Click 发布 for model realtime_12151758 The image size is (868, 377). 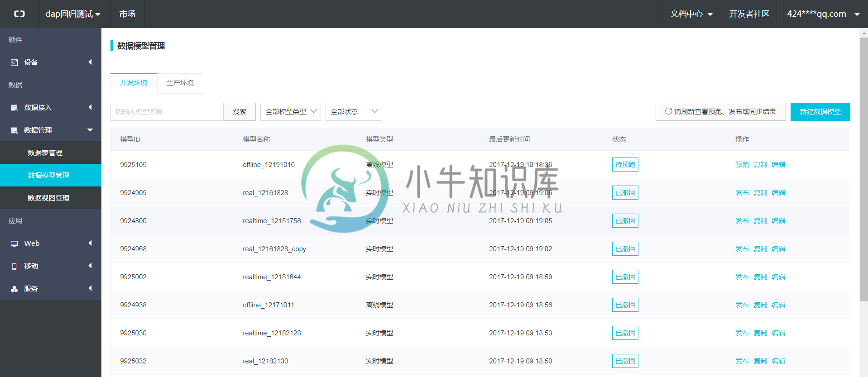tap(742, 221)
